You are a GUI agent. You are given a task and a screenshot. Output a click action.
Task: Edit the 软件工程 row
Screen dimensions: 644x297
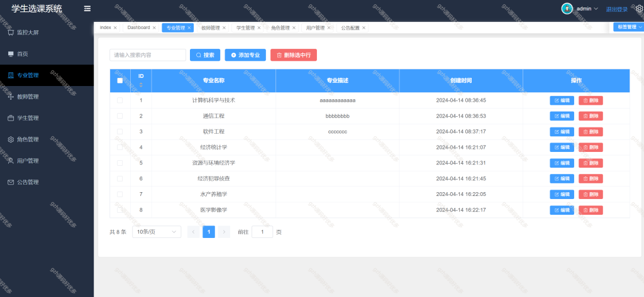tap(562, 132)
